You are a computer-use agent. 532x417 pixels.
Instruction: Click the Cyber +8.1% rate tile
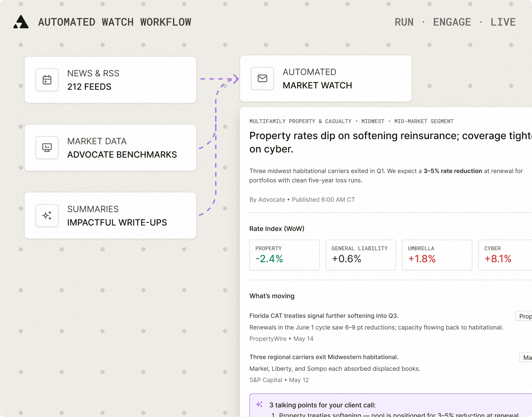pos(505,255)
